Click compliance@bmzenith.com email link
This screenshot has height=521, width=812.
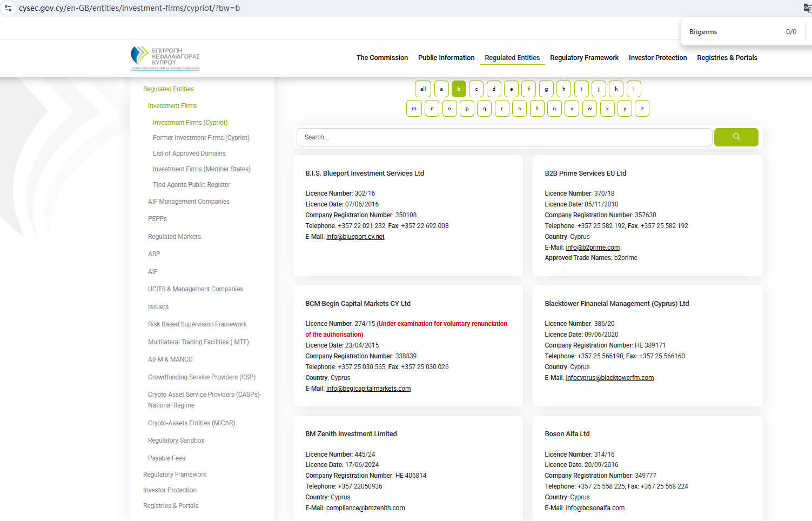[365, 508]
